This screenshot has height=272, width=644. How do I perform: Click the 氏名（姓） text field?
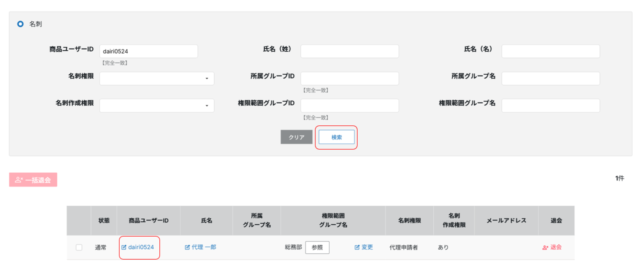(349, 51)
